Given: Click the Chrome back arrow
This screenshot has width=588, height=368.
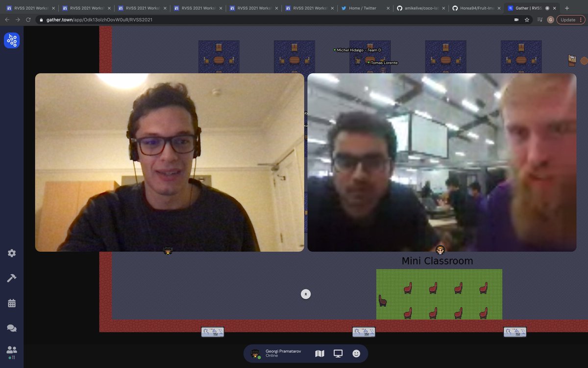Looking at the screenshot, I should pyautogui.click(x=7, y=20).
